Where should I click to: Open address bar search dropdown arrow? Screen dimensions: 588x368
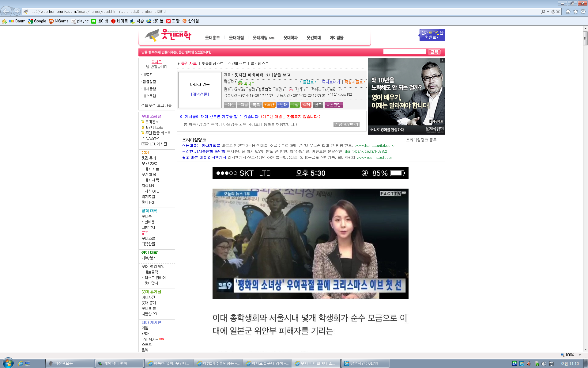548,12
